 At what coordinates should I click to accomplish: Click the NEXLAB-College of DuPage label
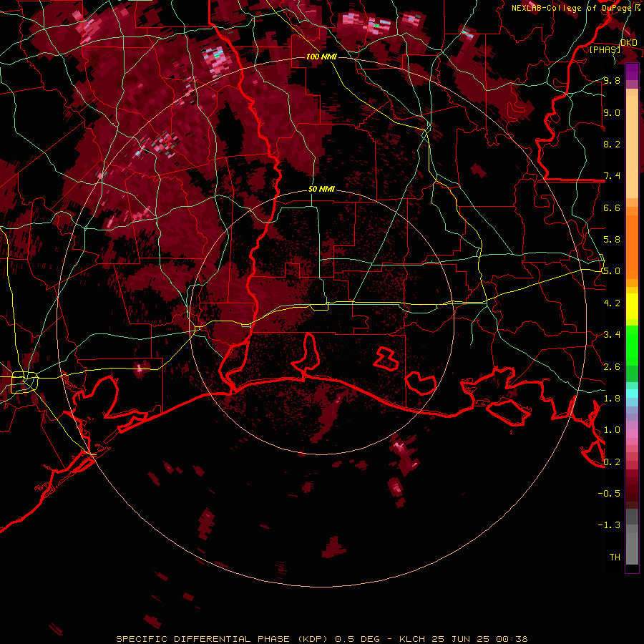[571, 8]
